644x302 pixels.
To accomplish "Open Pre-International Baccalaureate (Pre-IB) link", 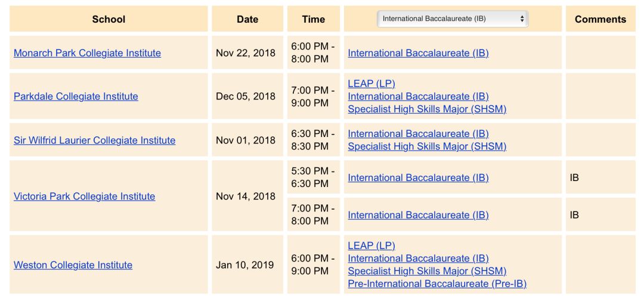I will click(437, 284).
